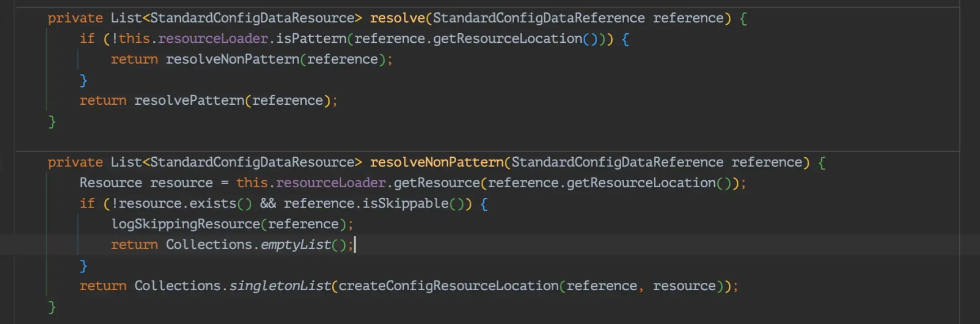Screen dimensions: 980x324
Task: Click 'private' keyword of resolve method
Action: pyautogui.click(x=75, y=18)
